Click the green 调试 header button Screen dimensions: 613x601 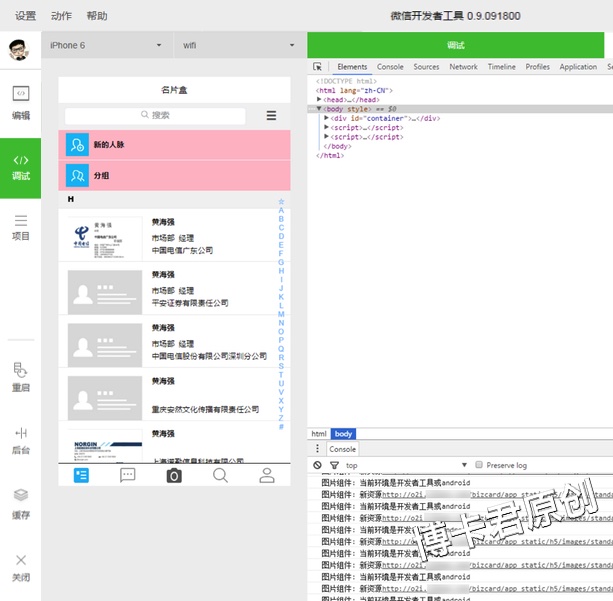455,45
